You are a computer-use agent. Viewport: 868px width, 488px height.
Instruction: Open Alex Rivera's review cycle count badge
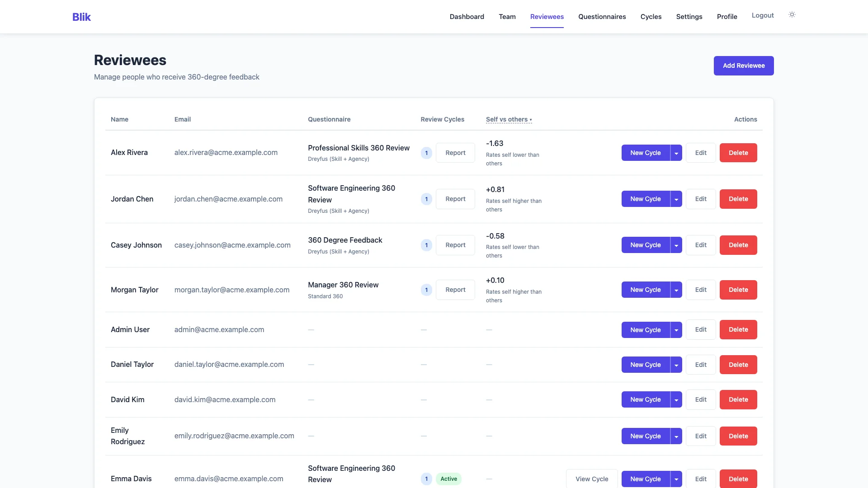426,153
